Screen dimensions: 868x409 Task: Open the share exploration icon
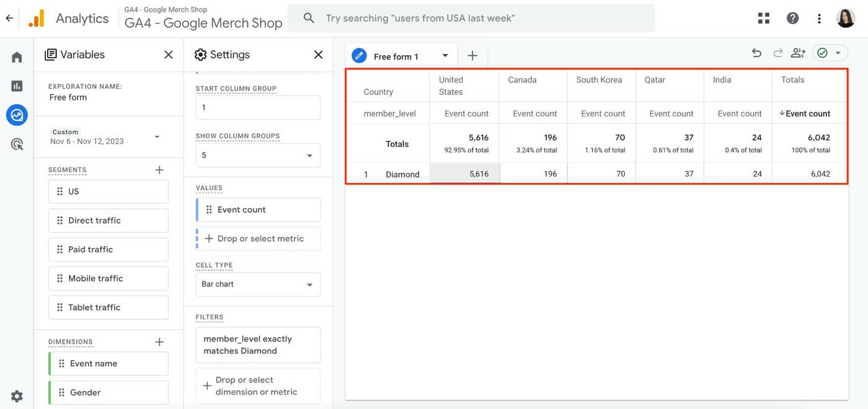(x=798, y=53)
